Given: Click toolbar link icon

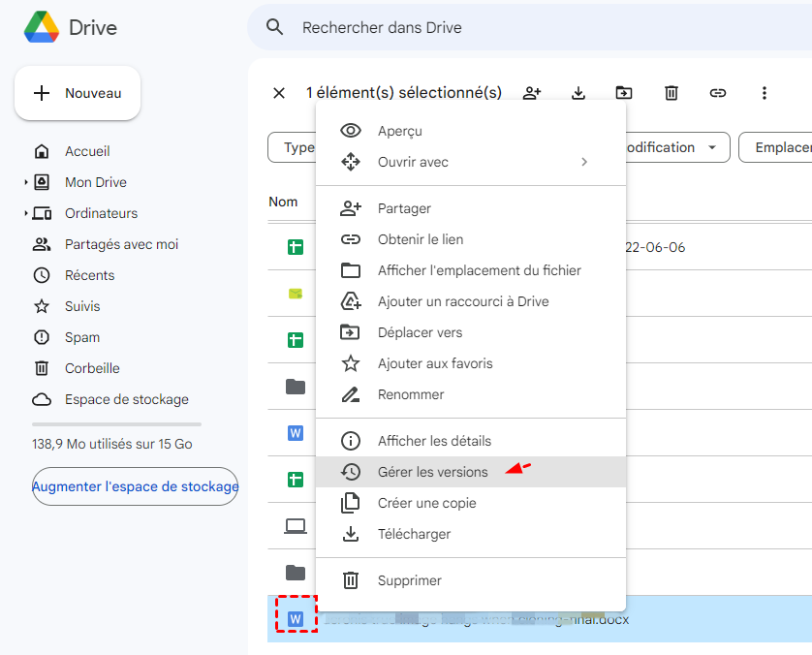Looking at the screenshot, I should pyautogui.click(x=718, y=93).
